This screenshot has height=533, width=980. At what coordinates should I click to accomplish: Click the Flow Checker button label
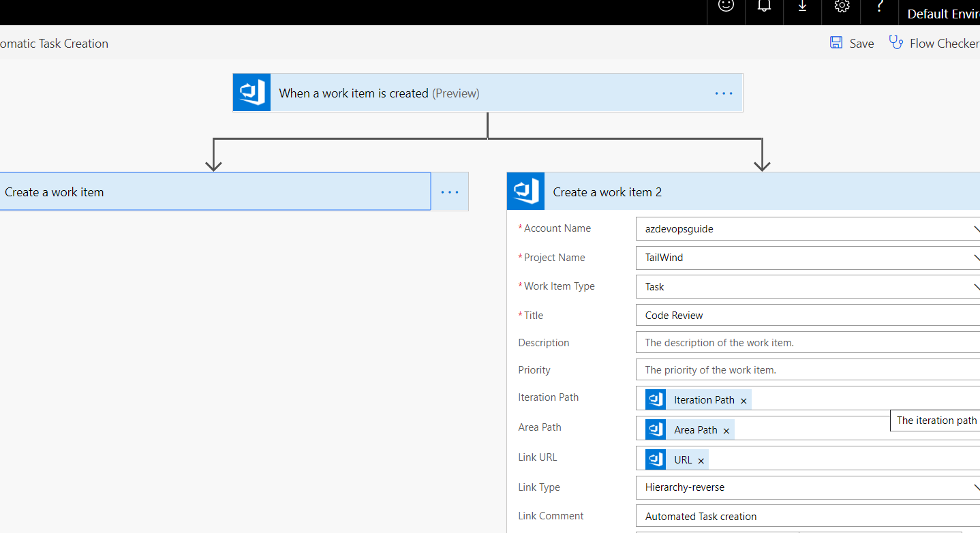click(945, 44)
